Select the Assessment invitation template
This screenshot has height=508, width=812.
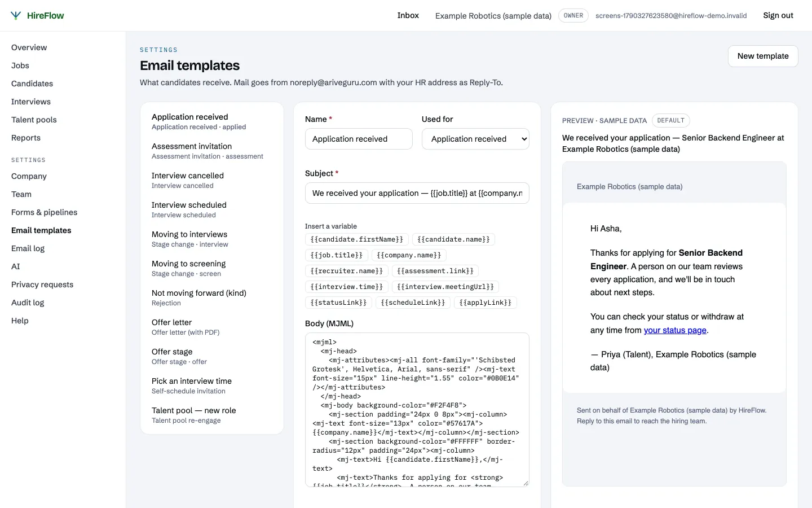[x=212, y=151]
